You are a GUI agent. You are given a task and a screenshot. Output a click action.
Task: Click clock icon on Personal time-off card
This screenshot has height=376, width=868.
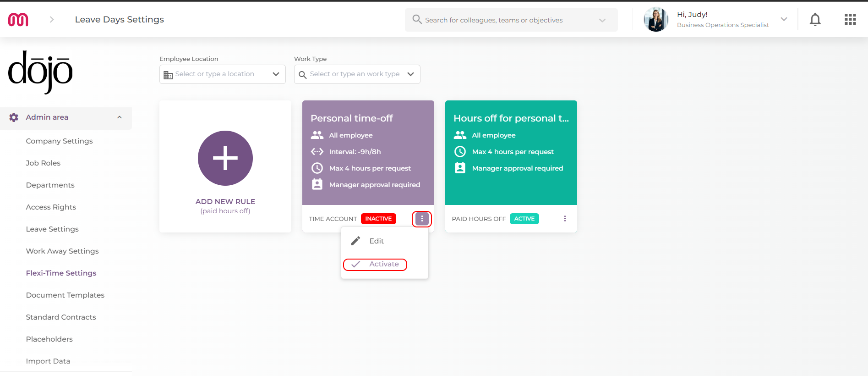(x=317, y=168)
